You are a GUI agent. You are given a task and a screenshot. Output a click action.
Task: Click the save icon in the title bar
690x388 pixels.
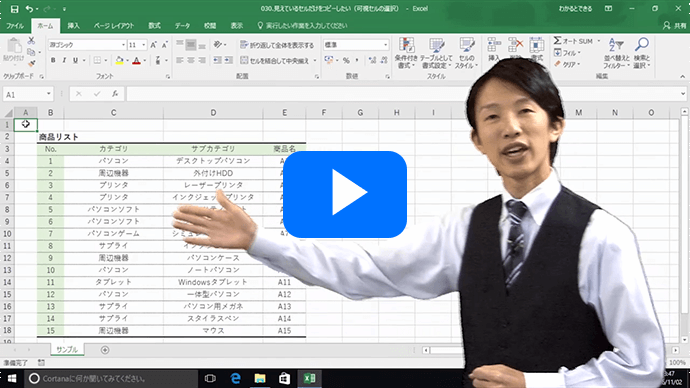click(15, 9)
